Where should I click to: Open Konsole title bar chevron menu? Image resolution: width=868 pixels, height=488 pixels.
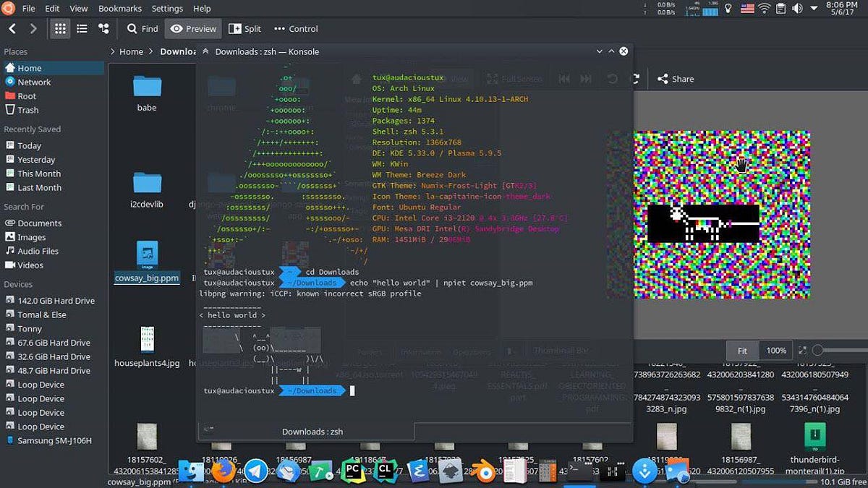[599, 51]
